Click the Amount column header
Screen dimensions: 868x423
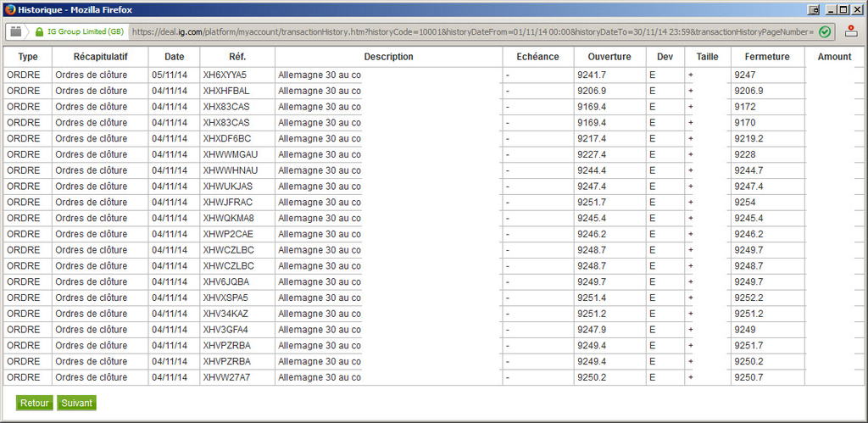(834, 57)
